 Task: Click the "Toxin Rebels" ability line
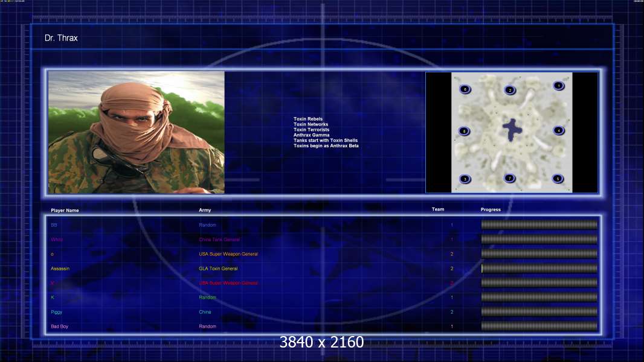(x=308, y=119)
